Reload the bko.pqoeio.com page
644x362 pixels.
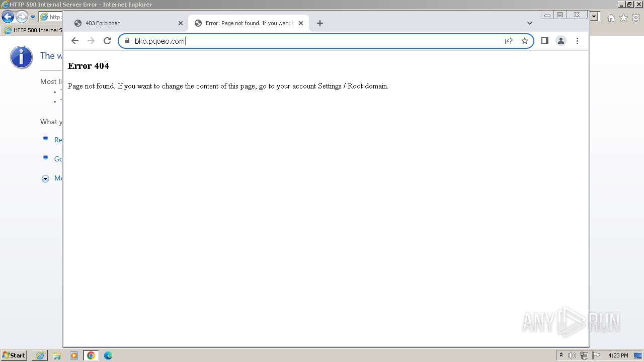[x=107, y=41]
